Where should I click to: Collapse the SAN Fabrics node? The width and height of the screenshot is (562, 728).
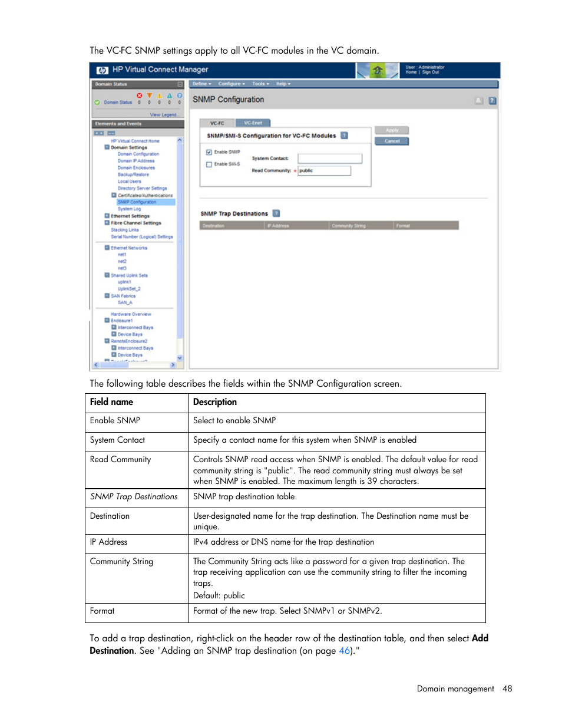pos(107,295)
